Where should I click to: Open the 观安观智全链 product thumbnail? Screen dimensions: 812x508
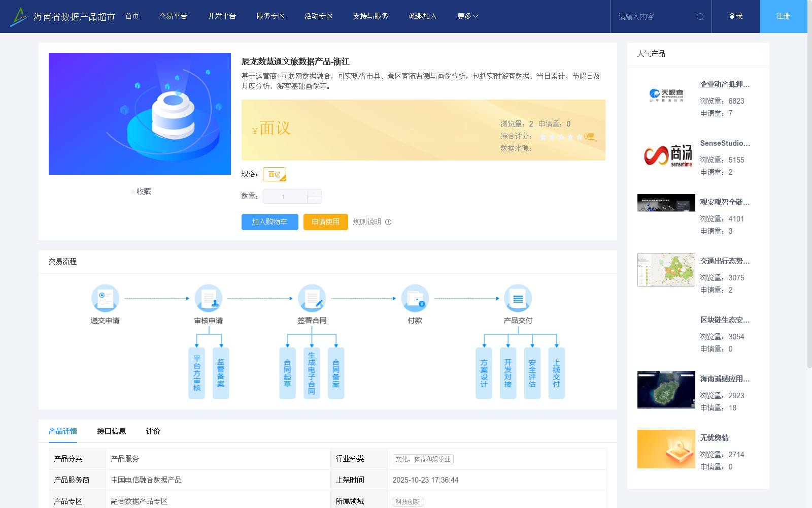[666, 203]
